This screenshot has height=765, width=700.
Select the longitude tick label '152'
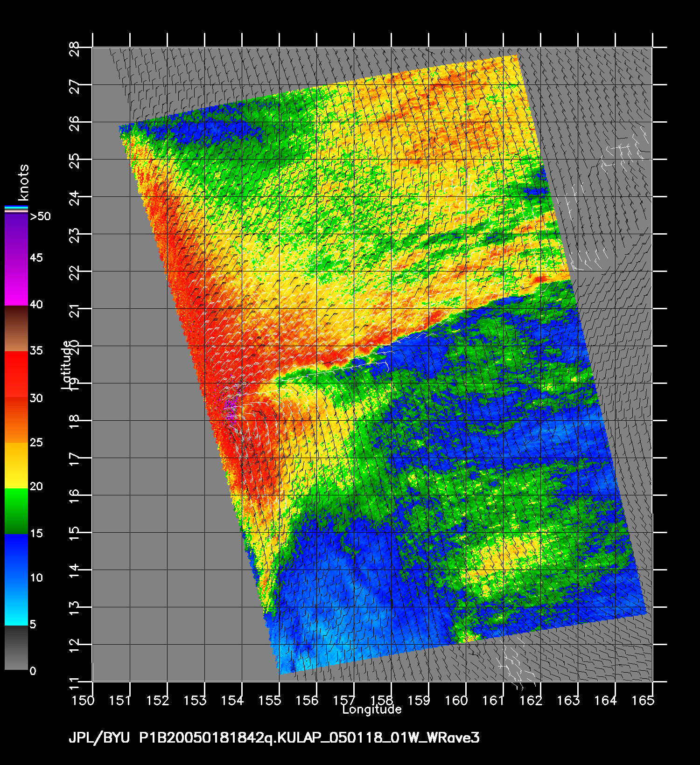tap(158, 700)
